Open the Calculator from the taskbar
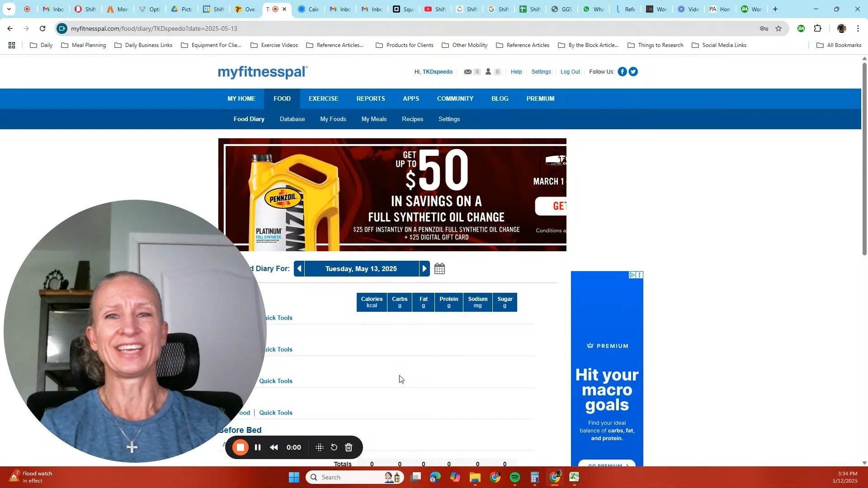This screenshot has width=868, height=488. [x=535, y=477]
